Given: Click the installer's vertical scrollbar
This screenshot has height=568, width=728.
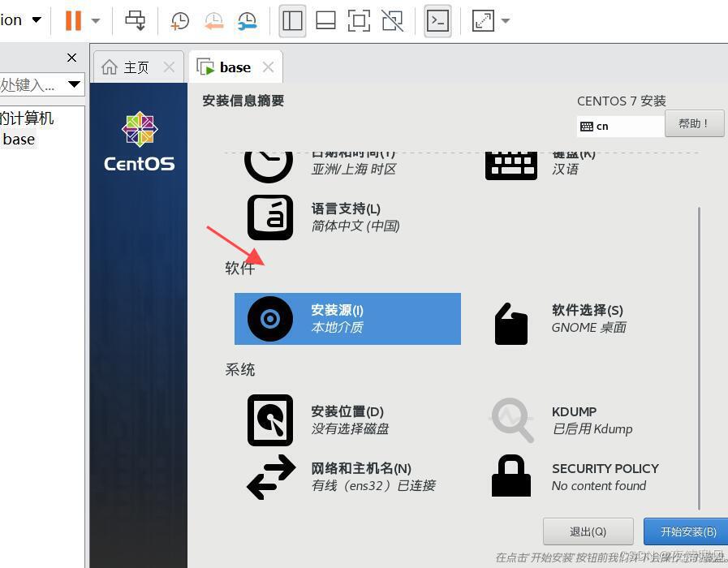Looking at the screenshot, I should 699,357.
